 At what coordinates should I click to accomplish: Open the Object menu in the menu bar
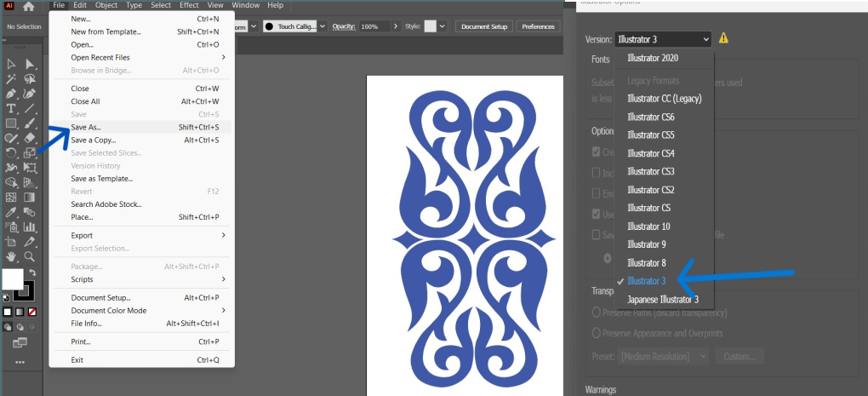[106, 5]
